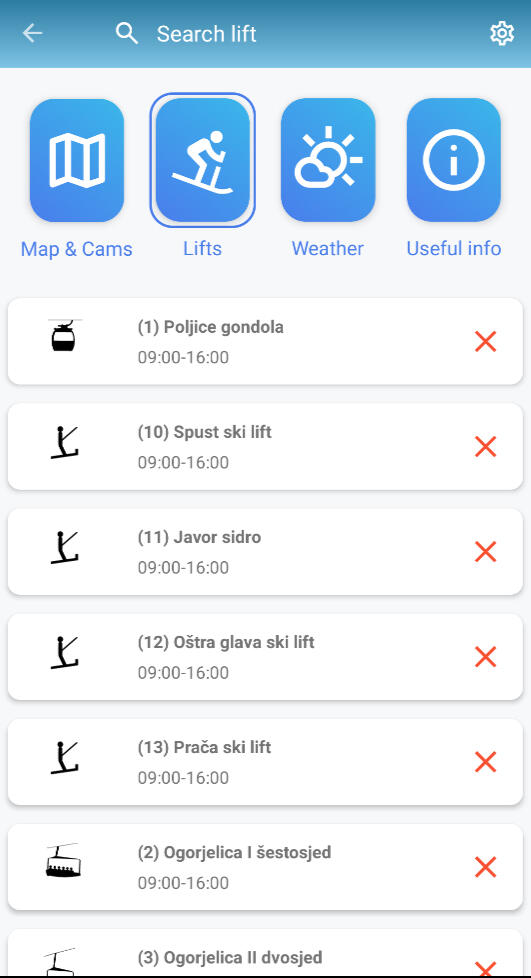Viewport: 531px width, 978px height.
Task: Tap the Spust ski lift T-bar icon
Action: pos(64,442)
